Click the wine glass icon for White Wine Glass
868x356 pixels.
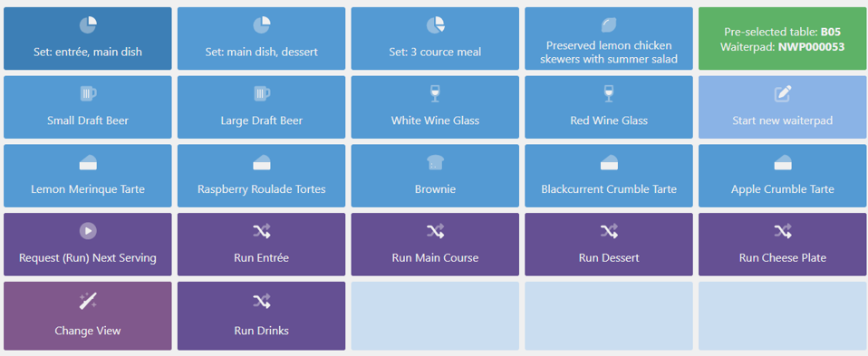(435, 93)
